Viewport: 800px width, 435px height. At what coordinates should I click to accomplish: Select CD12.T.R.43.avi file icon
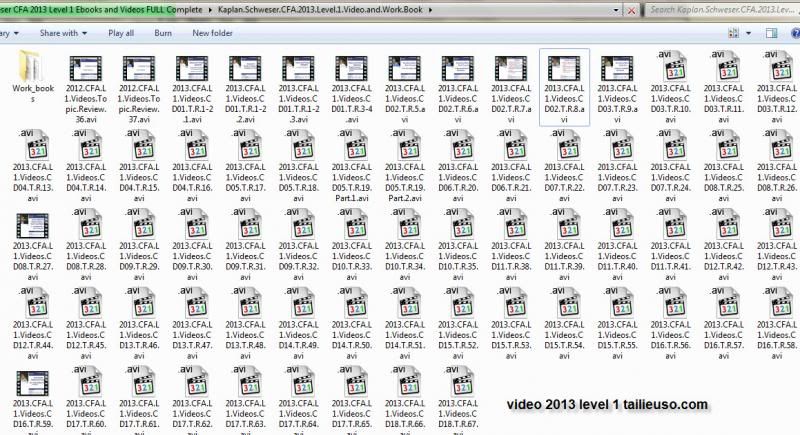pos(777,224)
